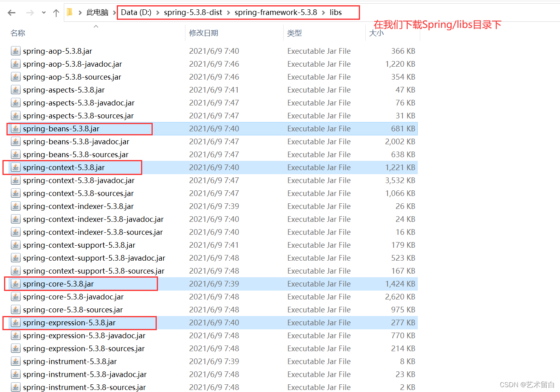The image size is (560, 392).
Task: Expand chevron after spring-framework-5.3.8 breadcrumb
Action: (x=323, y=13)
